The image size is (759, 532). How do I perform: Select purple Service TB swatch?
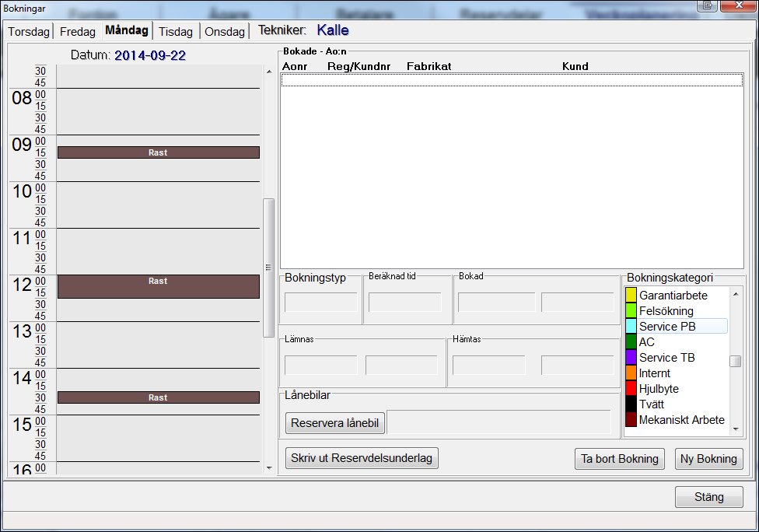coord(631,357)
